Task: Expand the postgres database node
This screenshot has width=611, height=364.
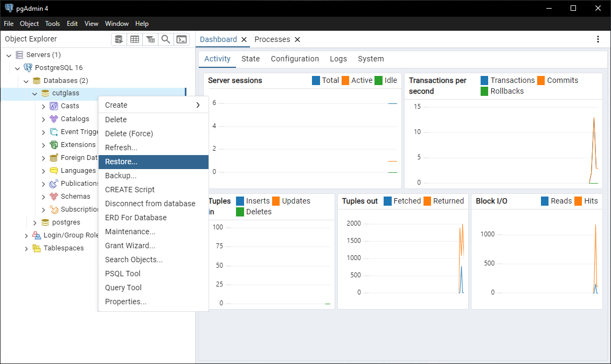Action: pos(35,222)
